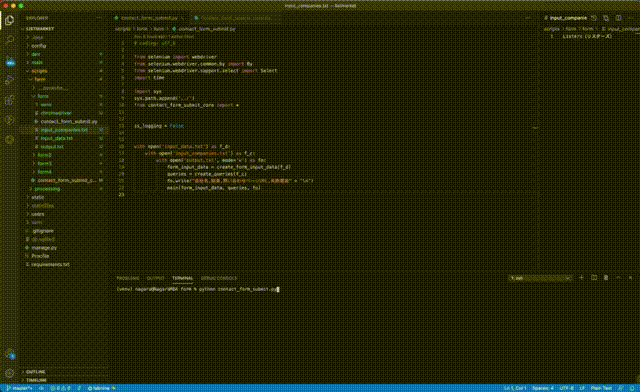Maximize the panel with chevron icon
Image resolution: width=640 pixels, height=392 pixels.
(x=618, y=278)
